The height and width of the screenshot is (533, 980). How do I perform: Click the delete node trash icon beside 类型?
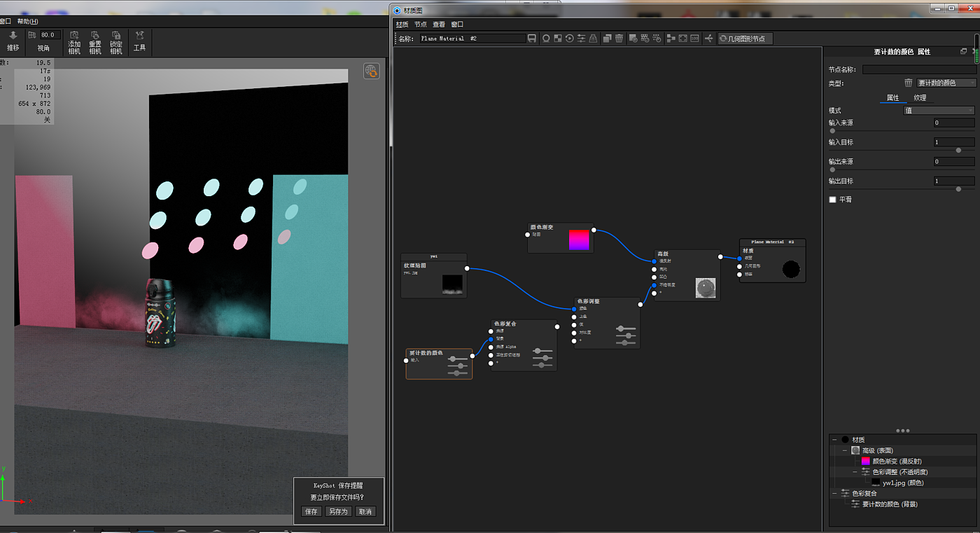[x=909, y=83]
